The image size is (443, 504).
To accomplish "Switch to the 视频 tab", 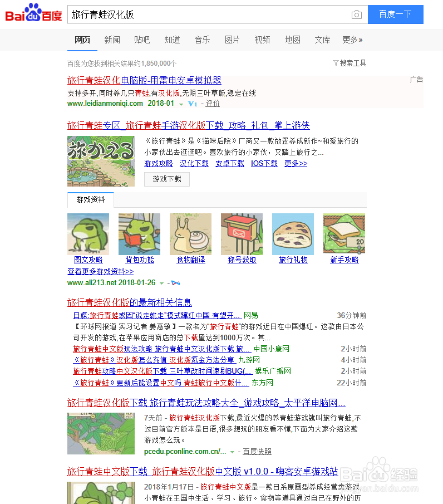I will point(262,40).
